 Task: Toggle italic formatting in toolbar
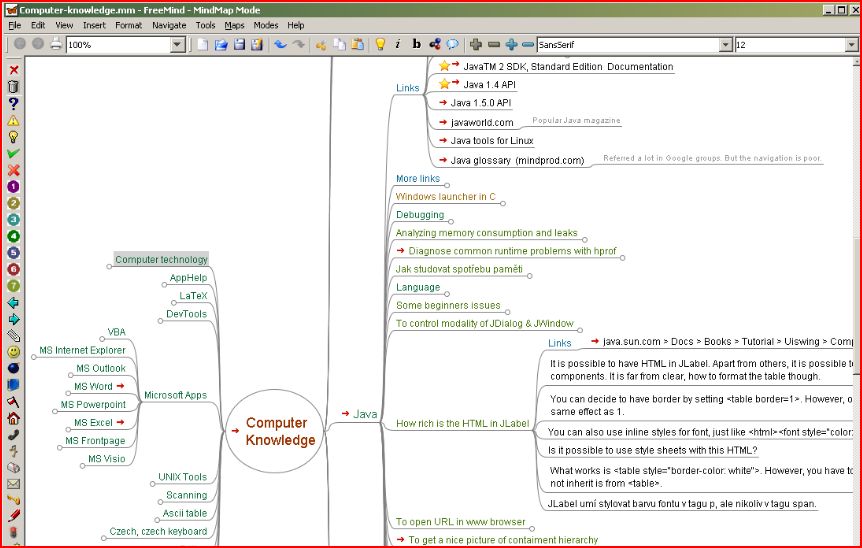pos(398,44)
